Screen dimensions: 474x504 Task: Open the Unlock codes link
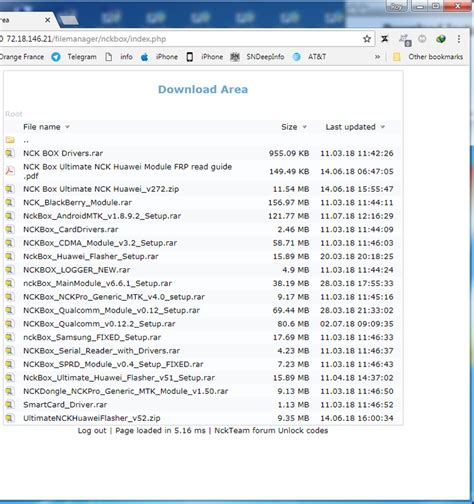[303, 431]
